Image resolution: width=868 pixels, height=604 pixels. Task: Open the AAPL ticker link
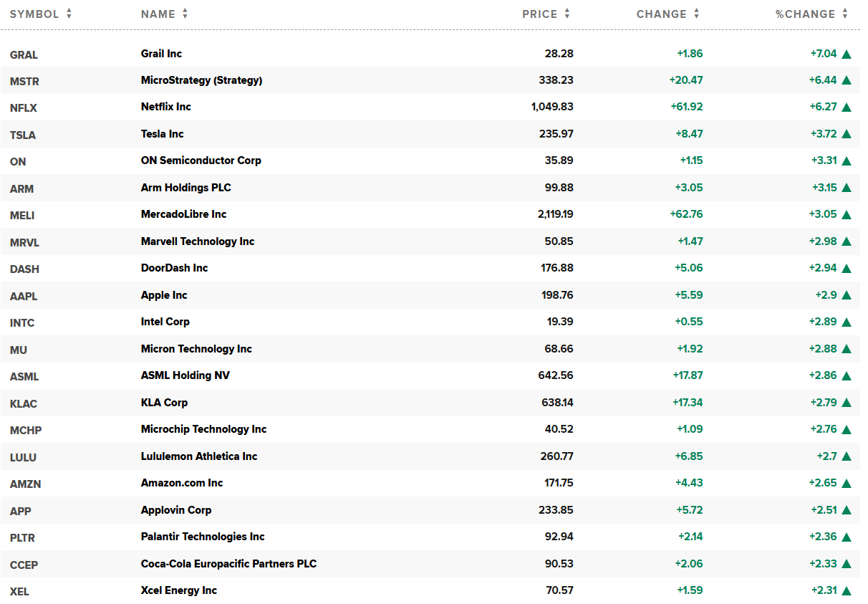tap(24, 297)
